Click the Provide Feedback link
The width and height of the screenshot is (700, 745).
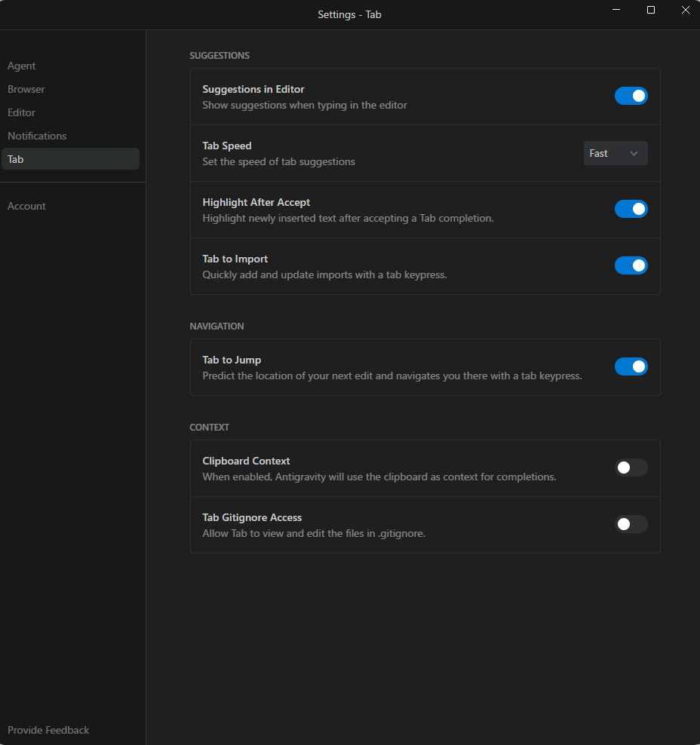(48, 730)
